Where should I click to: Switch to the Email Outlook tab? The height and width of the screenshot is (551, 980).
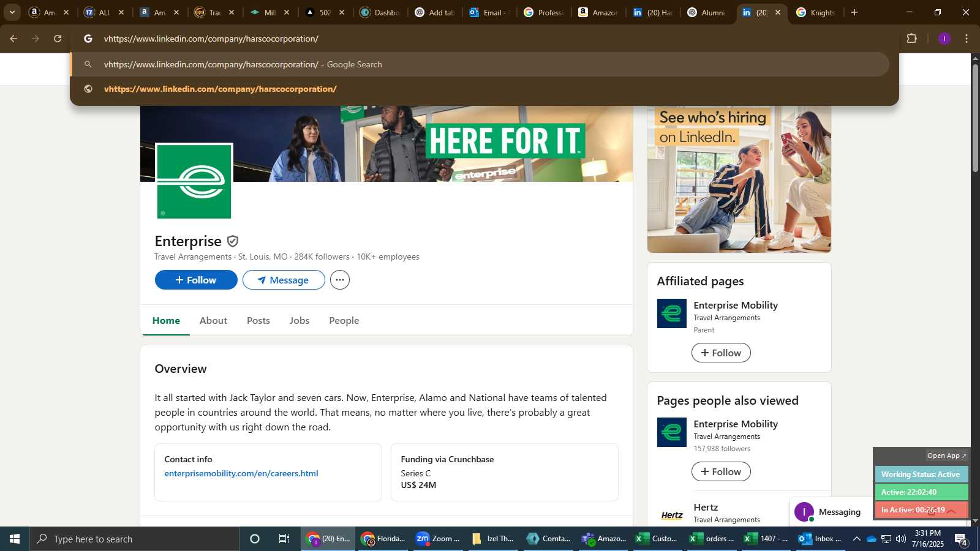click(488, 12)
